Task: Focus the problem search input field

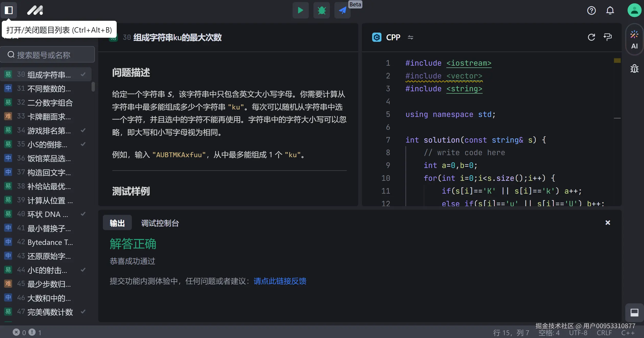Action: 47,55
